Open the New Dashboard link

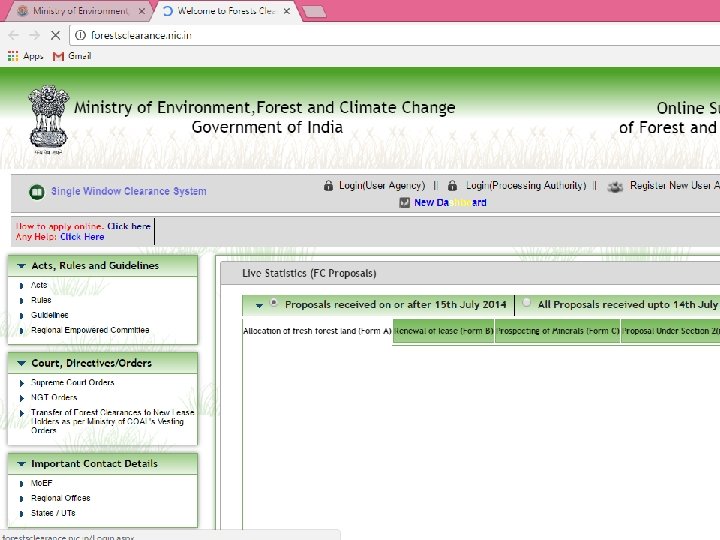click(450, 202)
